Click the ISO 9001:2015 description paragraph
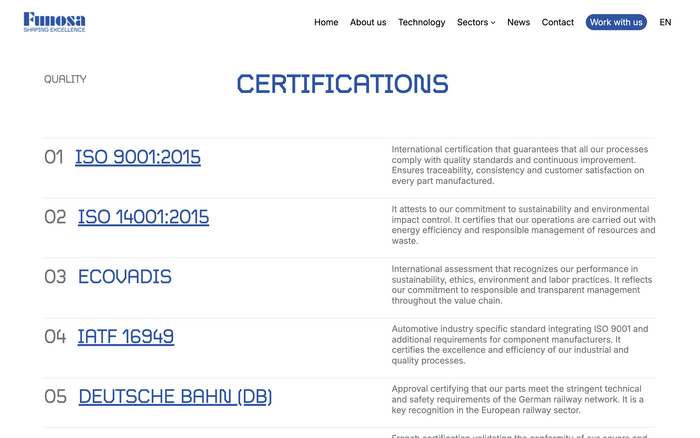The image size is (700, 438). coord(520,165)
